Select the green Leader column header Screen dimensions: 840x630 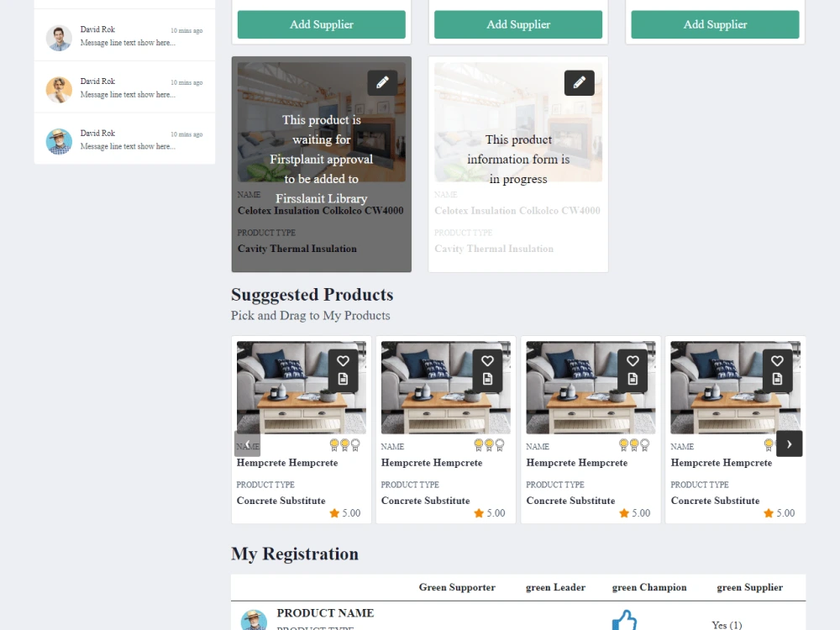coord(555,587)
